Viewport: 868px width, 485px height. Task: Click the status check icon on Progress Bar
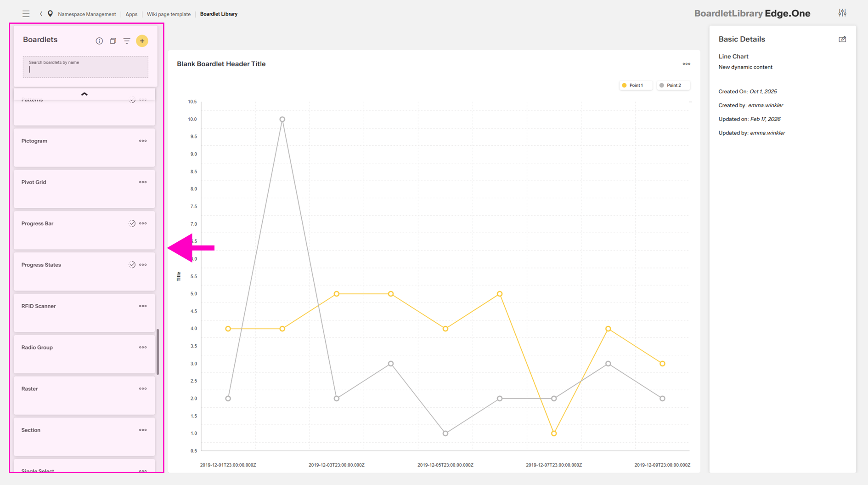pyautogui.click(x=132, y=223)
